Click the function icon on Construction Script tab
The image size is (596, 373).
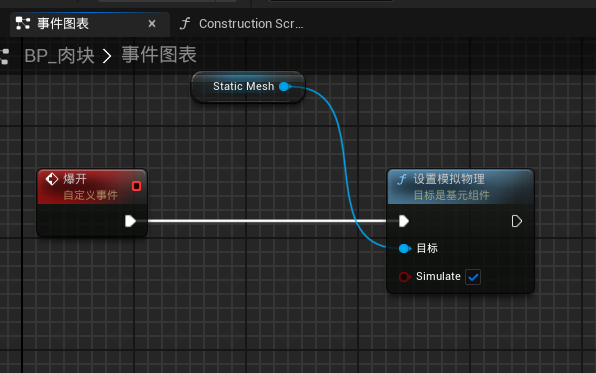(x=185, y=24)
